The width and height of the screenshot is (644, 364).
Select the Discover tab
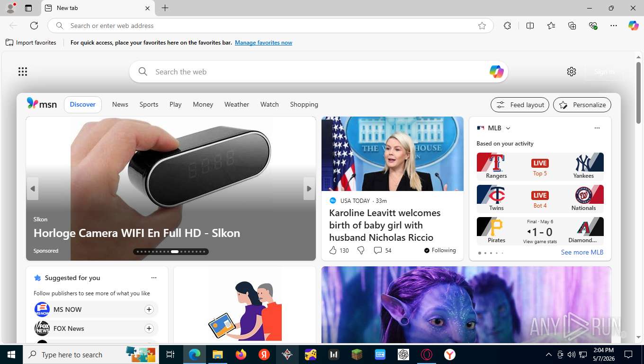click(83, 104)
